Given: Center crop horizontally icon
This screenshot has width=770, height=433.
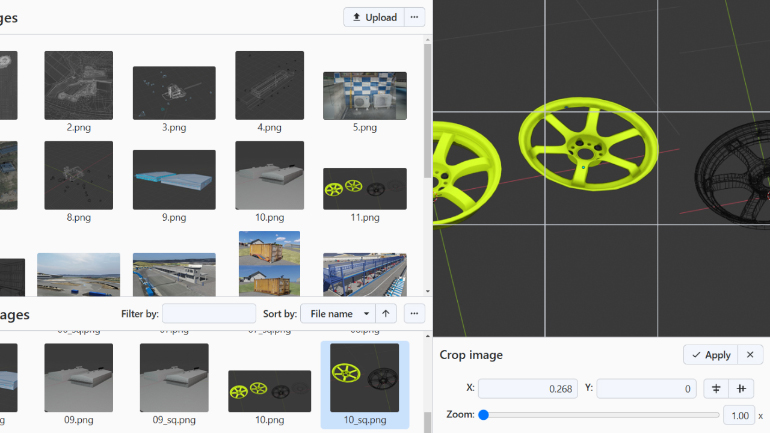Looking at the screenshot, I should pos(741,389).
